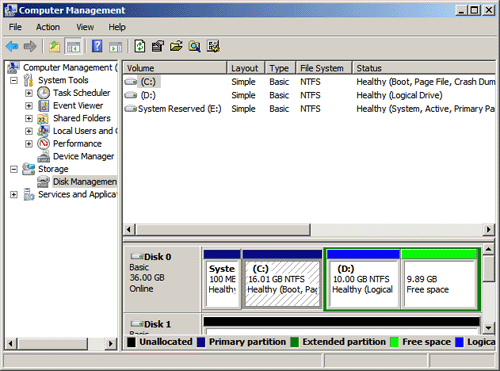Click the Open folder toolbar icon
500x371 pixels.
176,46
